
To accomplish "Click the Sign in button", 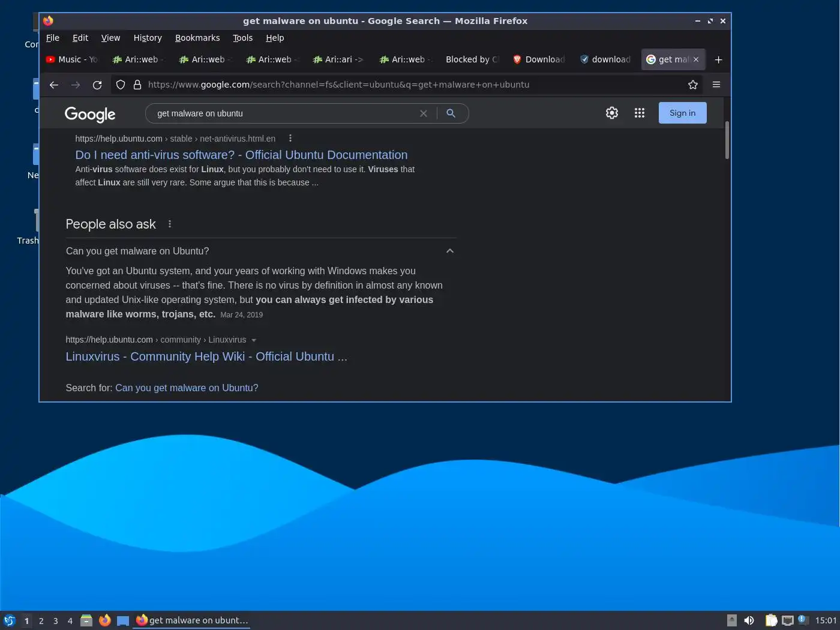I will (683, 113).
